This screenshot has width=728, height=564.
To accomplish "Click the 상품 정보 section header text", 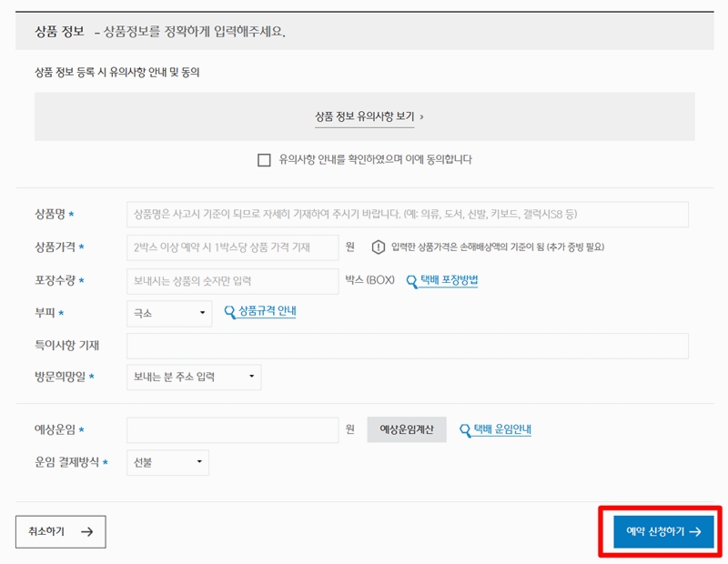I will (x=60, y=32).
